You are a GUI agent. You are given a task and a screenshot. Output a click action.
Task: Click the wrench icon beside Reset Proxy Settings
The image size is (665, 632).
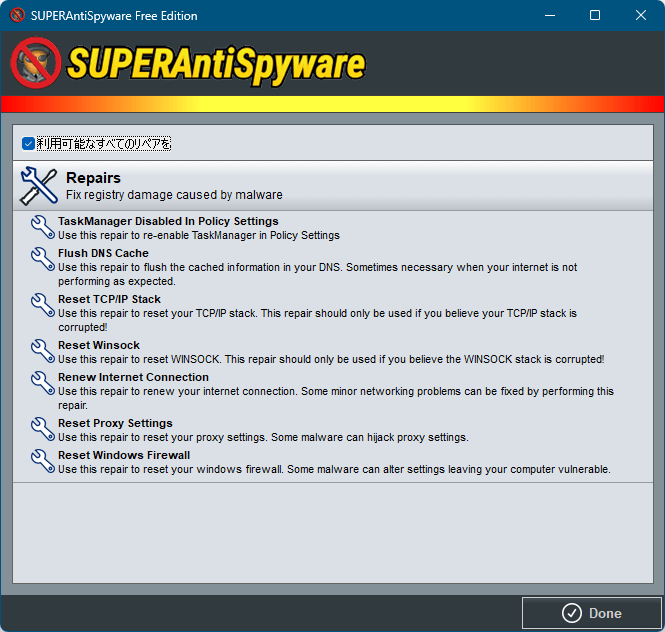coord(43,429)
